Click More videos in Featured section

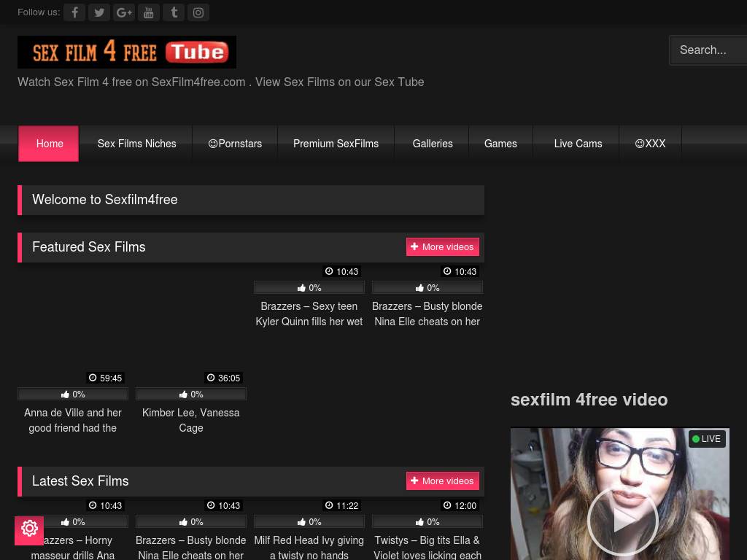click(443, 246)
